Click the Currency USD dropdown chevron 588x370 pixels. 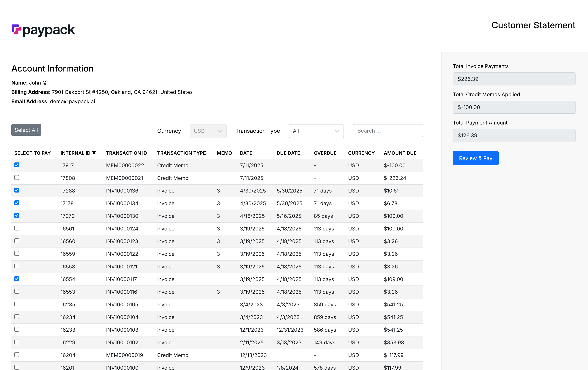coord(220,131)
